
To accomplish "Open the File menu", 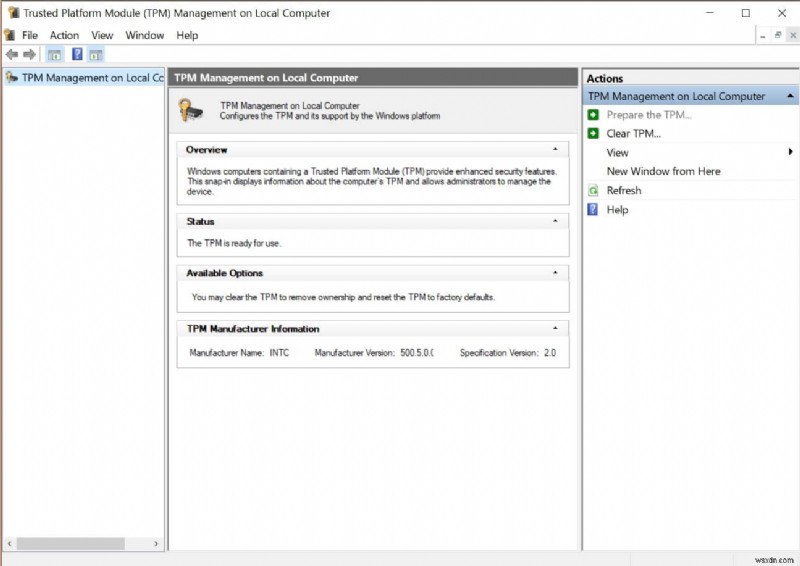I will 30,35.
